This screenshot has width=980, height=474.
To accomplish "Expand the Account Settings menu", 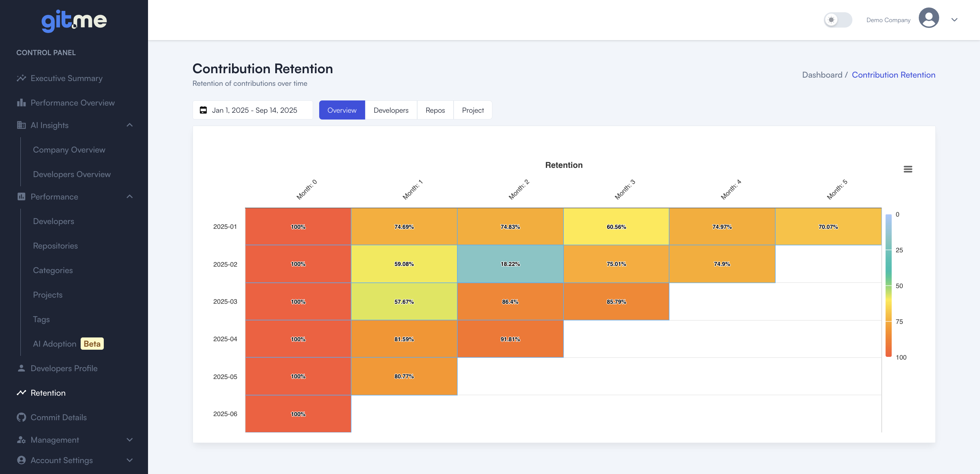I will pos(129,460).
